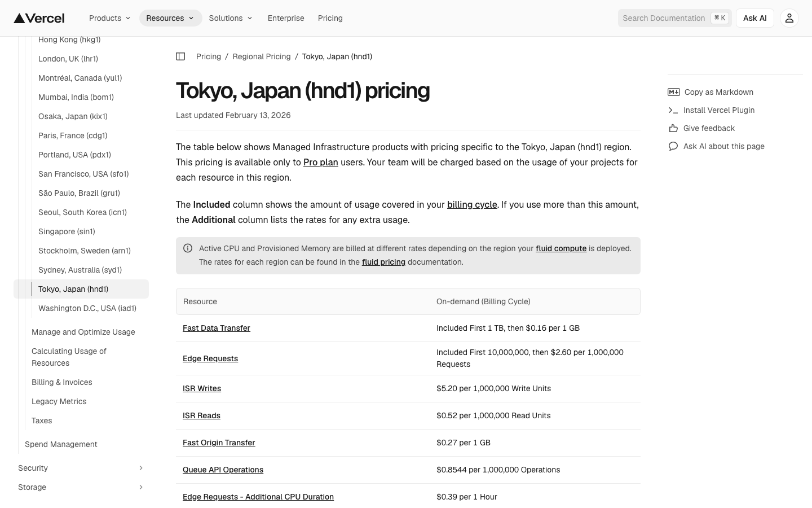Select Paris, France (cdg1) in sidebar
Viewport: 812px width, 508px height.
pos(73,135)
